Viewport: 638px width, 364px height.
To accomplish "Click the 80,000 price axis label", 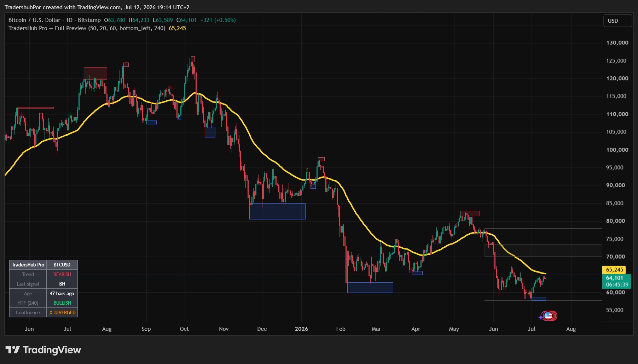I will 615,221.
